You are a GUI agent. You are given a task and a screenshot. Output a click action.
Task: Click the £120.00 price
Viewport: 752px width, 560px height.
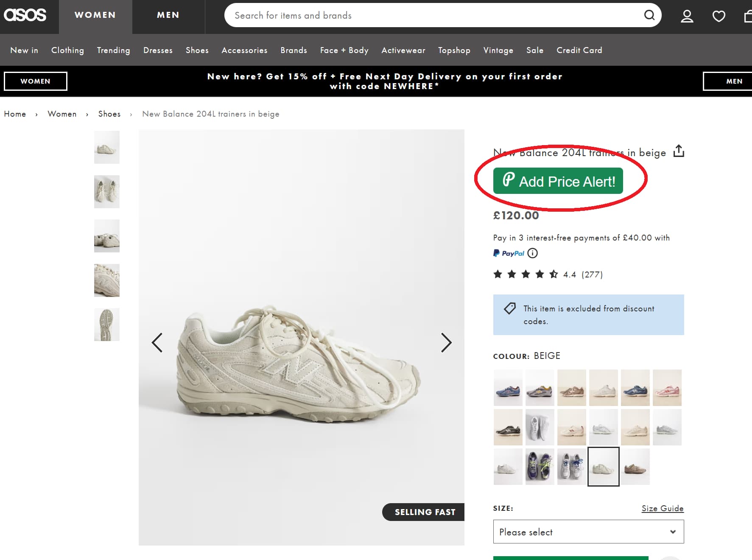[x=516, y=216]
